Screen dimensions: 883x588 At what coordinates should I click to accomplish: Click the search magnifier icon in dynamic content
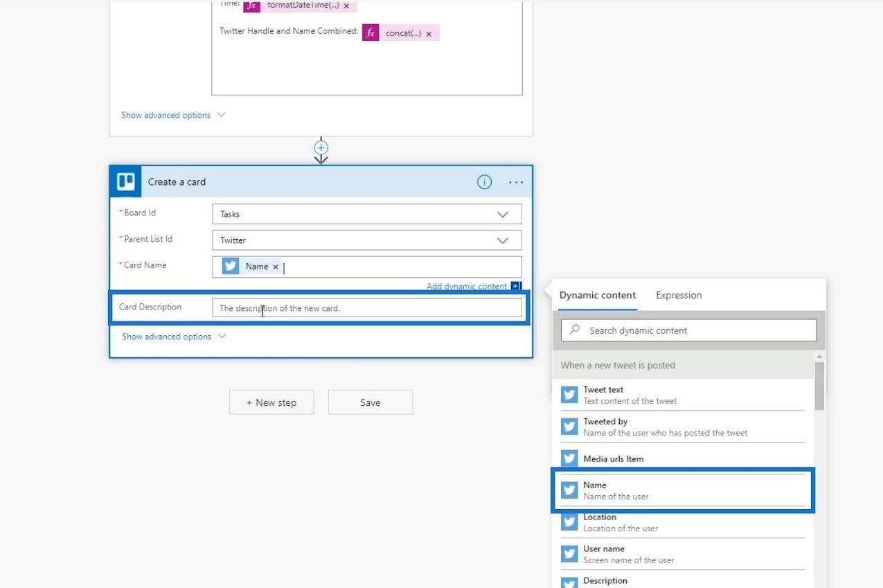click(x=575, y=330)
